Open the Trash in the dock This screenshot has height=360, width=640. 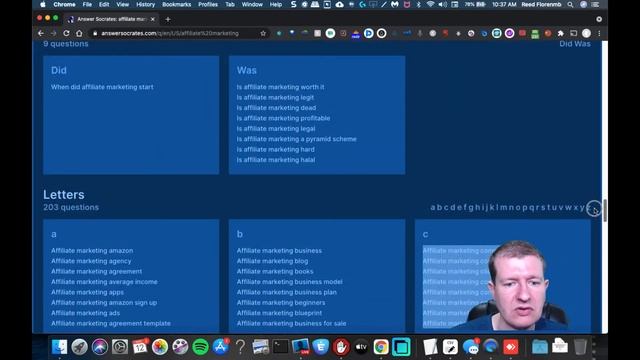click(580, 347)
